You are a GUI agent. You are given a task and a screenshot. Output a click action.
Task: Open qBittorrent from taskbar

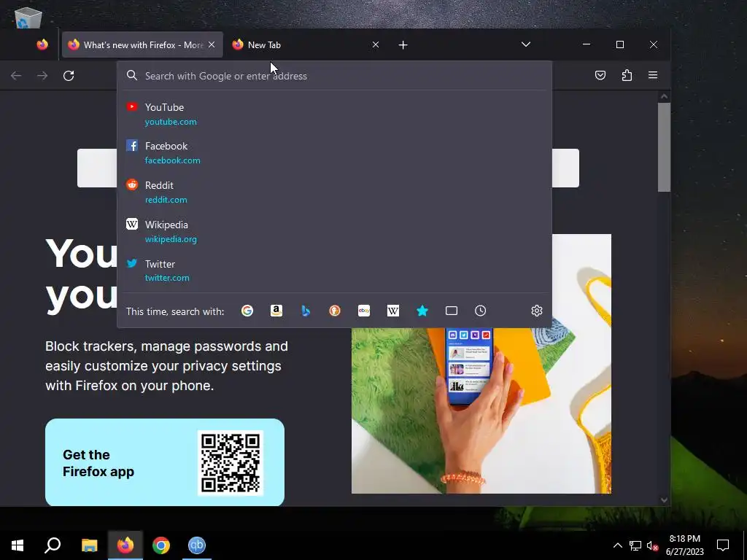[197, 545]
